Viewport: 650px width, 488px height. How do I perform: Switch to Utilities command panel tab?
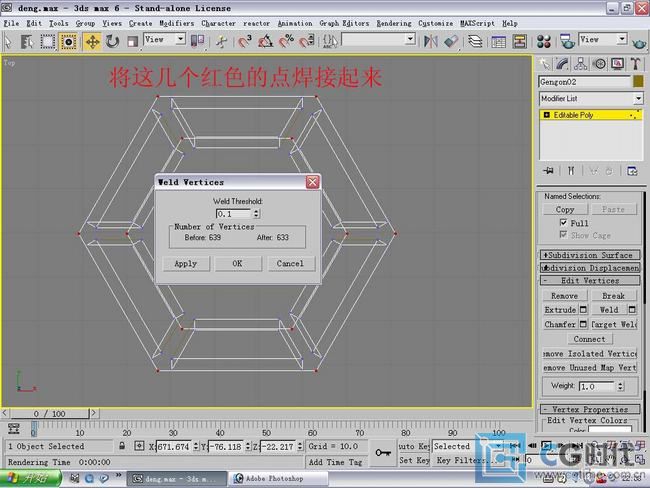tap(635, 64)
